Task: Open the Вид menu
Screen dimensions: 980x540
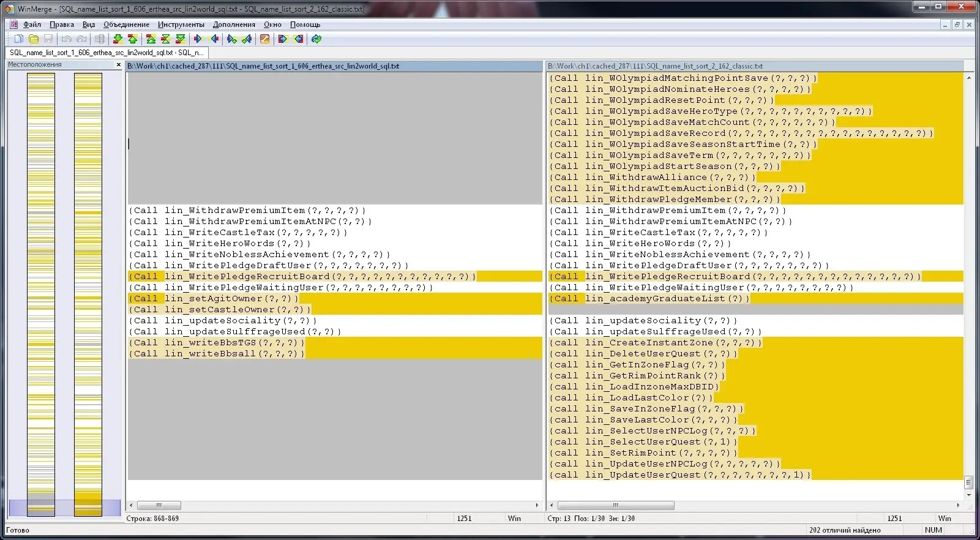Action: [x=89, y=24]
